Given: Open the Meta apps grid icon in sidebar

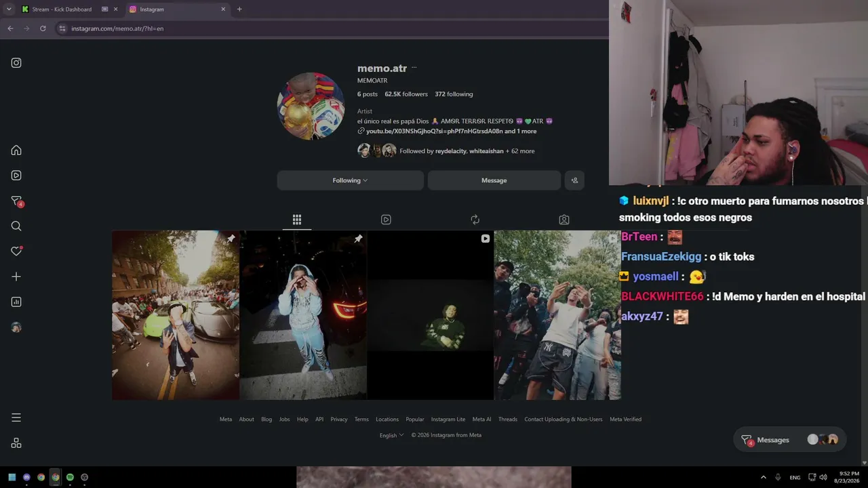Looking at the screenshot, I should click(16, 443).
